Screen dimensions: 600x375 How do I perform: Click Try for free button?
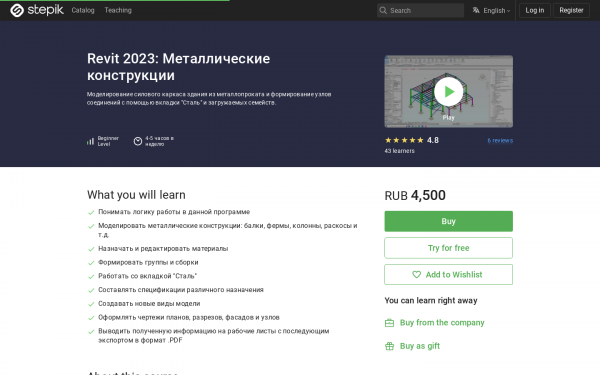click(x=448, y=248)
